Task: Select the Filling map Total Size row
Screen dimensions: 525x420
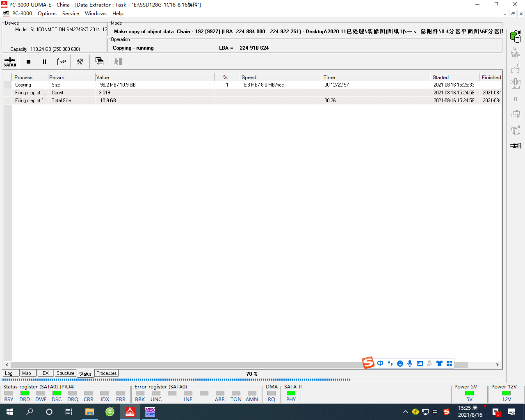Action: pos(252,100)
